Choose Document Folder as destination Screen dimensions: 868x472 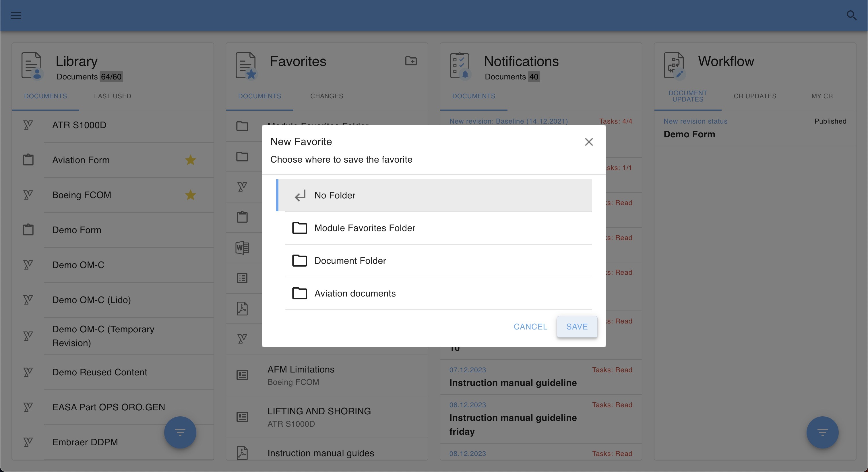click(350, 261)
